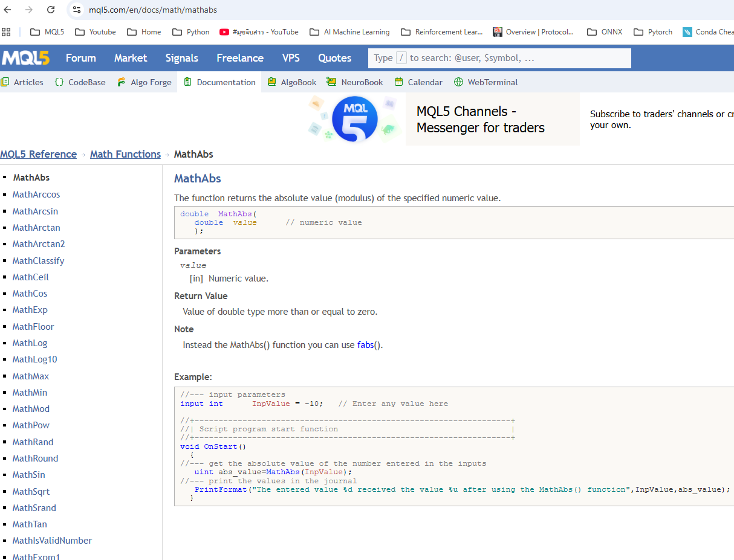Click the Math Functions breadcrumb link

(x=125, y=154)
